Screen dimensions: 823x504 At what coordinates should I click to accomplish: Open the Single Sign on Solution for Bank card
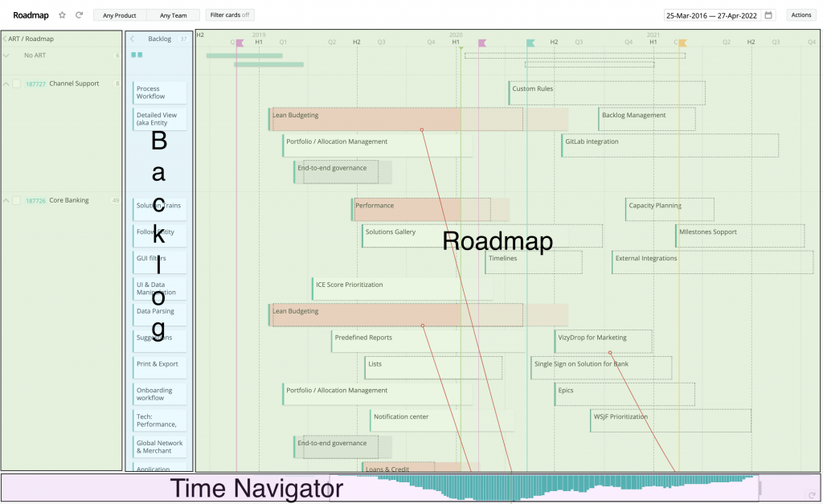coord(601,367)
